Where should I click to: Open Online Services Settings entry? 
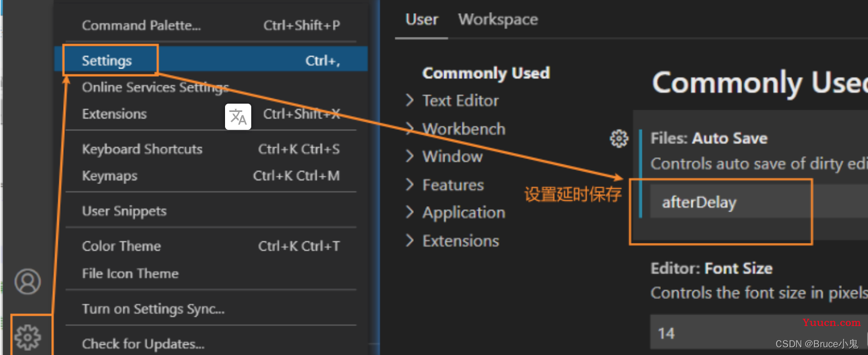tap(211, 88)
